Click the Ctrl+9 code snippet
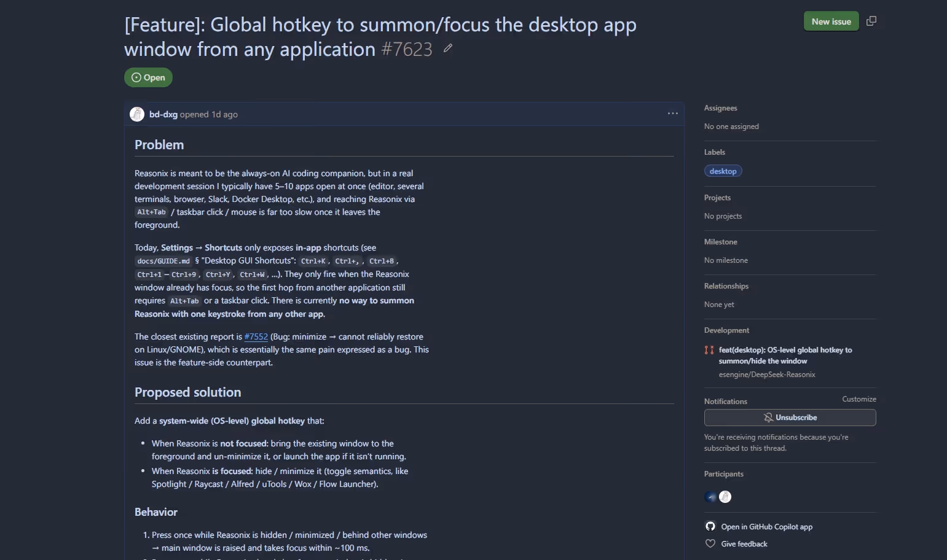 tap(184, 274)
